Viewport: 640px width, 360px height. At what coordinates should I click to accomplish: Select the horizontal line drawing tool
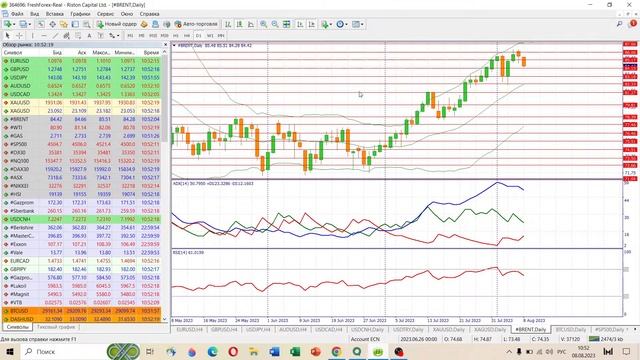(x=44, y=36)
